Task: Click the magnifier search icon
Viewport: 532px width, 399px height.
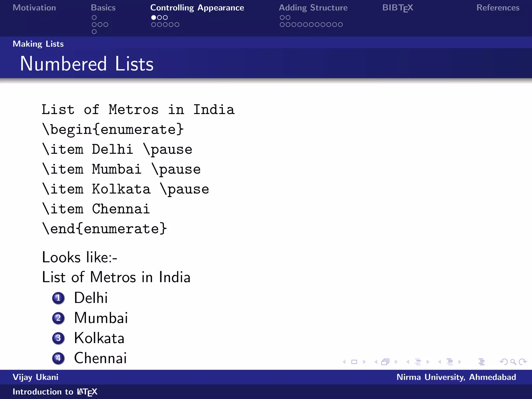Action: point(513,362)
